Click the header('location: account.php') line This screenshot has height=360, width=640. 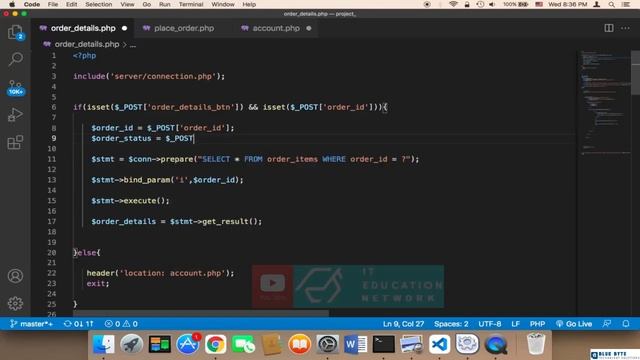click(160, 273)
